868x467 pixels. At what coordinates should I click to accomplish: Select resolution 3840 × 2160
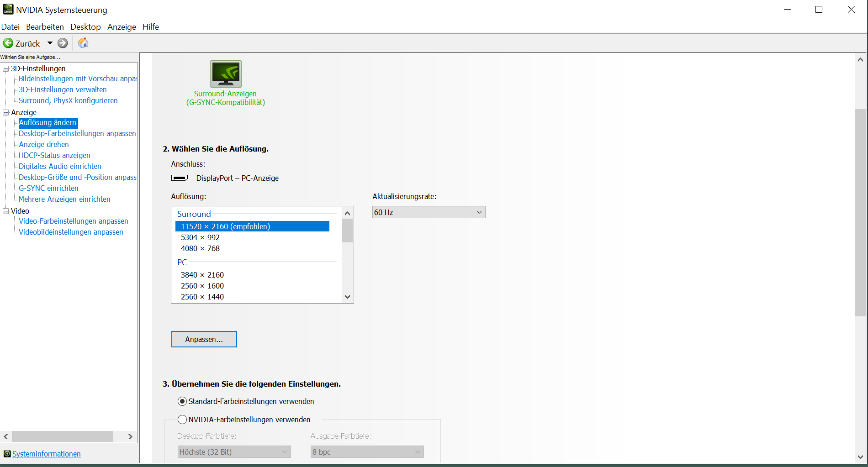click(252, 275)
